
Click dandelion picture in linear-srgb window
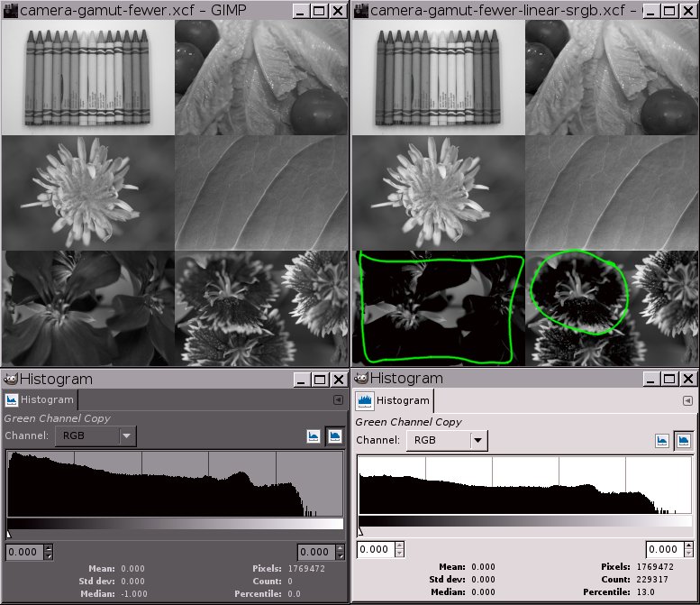439,193
